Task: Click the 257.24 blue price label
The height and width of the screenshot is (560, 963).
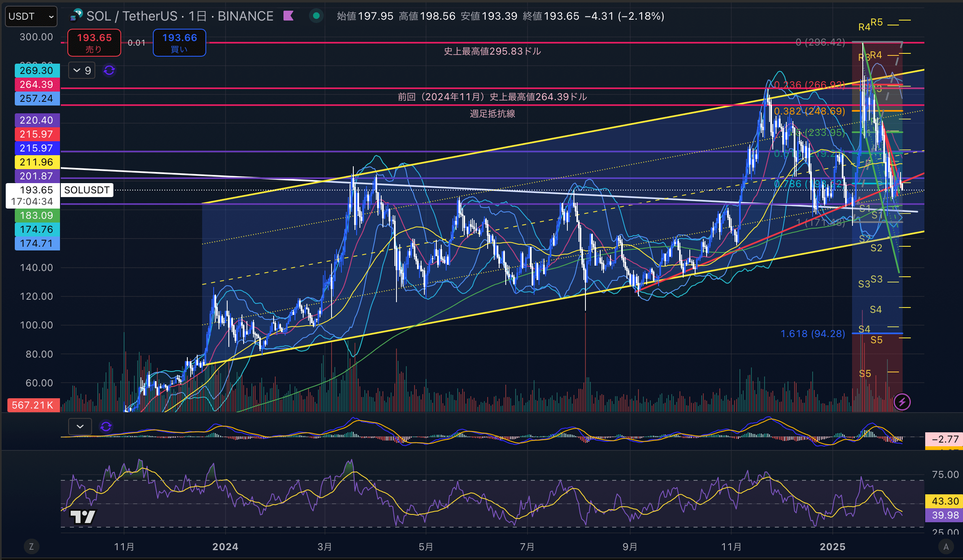Action: [37, 99]
